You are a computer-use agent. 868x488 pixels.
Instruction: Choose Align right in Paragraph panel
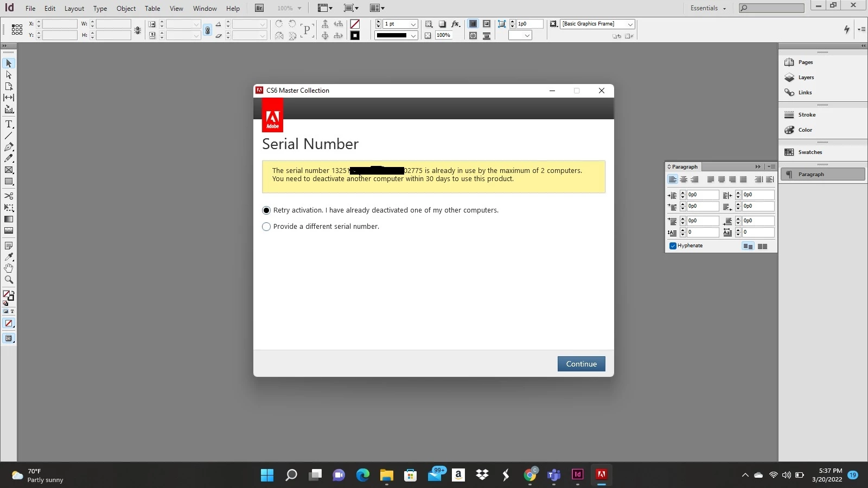click(x=694, y=179)
